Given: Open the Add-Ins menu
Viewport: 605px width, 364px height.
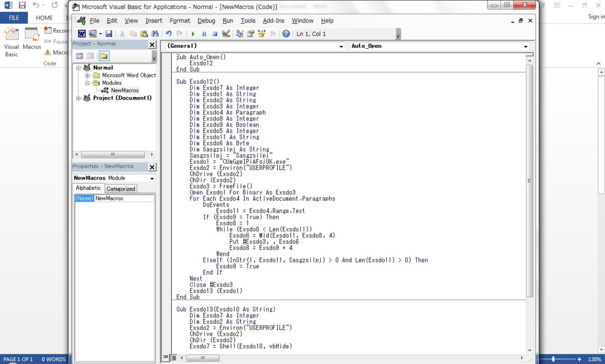Looking at the screenshot, I should coord(274,21).
